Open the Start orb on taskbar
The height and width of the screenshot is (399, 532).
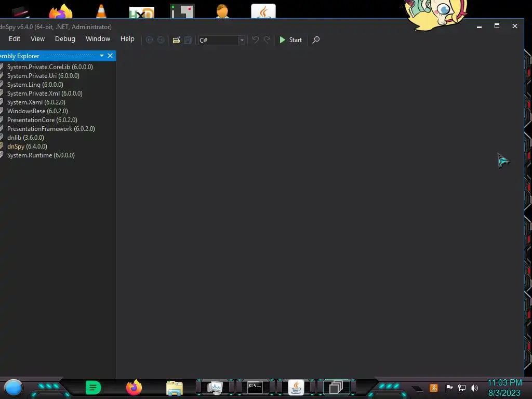(x=13, y=388)
